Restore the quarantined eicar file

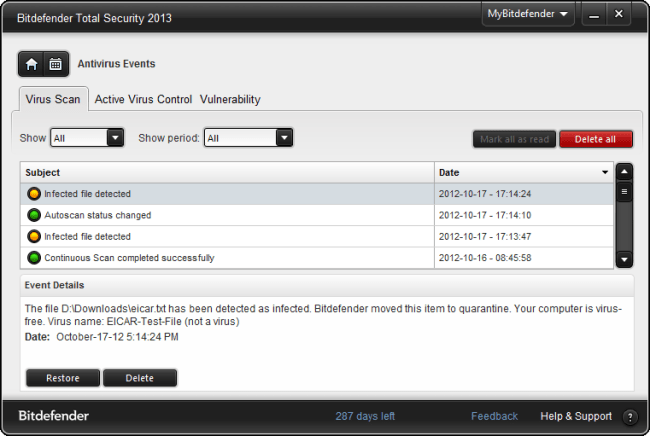[x=63, y=378]
